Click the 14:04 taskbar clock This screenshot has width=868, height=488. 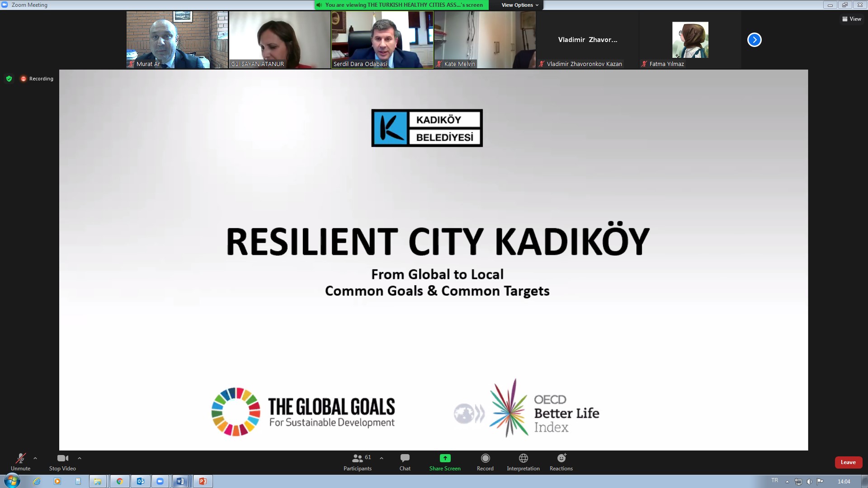click(x=844, y=482)
